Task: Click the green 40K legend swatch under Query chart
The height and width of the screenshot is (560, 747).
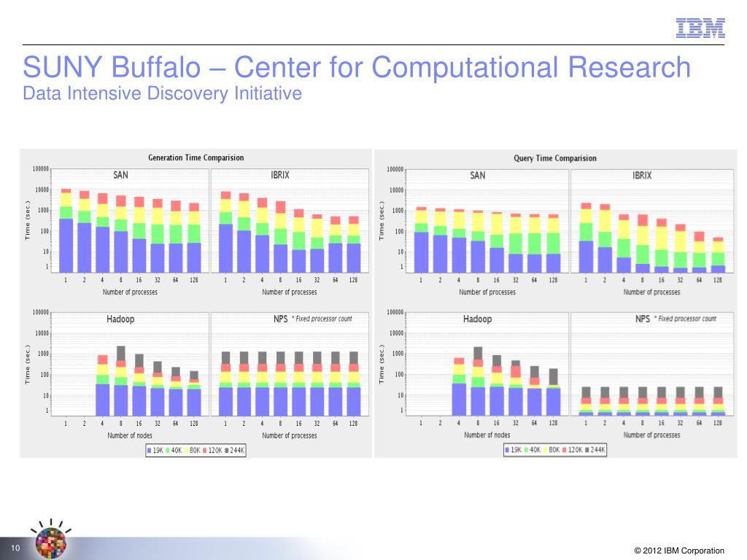Action: click(527, 449)
